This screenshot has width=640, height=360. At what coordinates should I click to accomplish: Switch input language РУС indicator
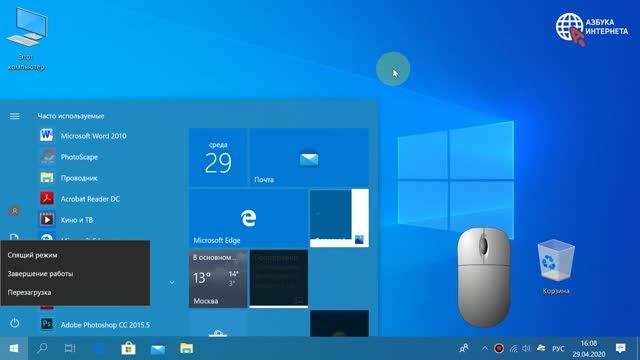558,349
